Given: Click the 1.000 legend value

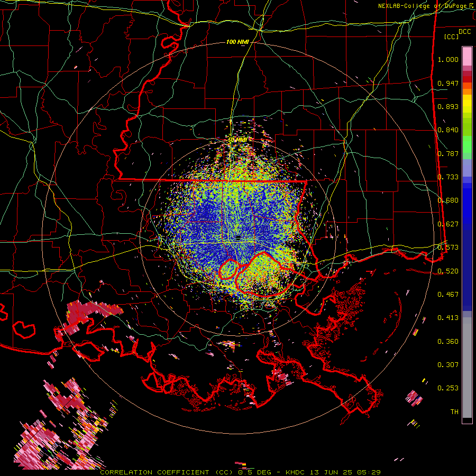Looking at the screenshot, I should [x=448, y=59].
